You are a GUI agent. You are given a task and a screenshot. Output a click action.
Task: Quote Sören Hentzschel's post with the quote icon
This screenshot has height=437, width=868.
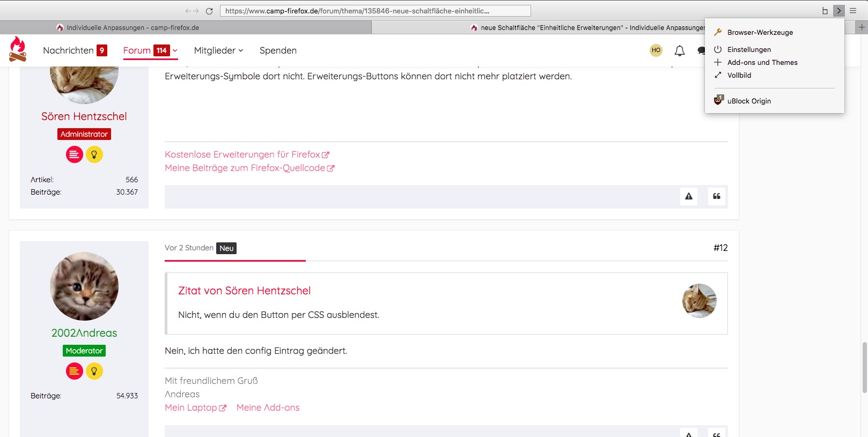[x=717, y=196]
